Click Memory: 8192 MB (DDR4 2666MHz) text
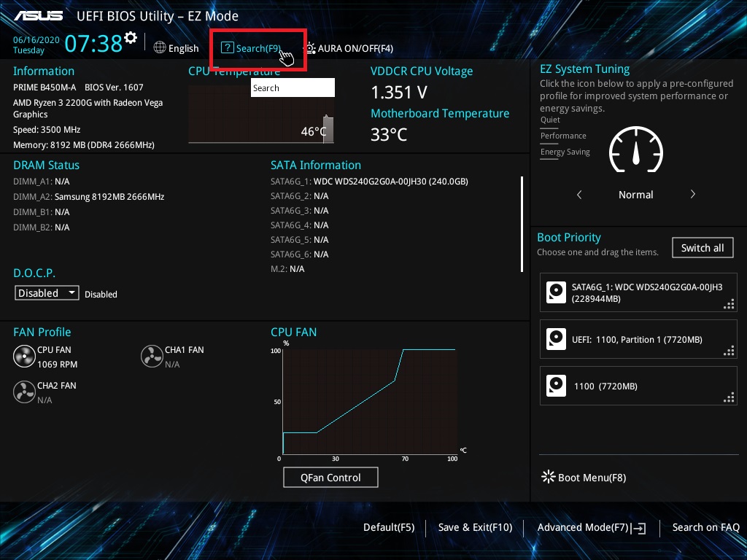The width and height of the screenshot is (747, 560). click(84, 145)
